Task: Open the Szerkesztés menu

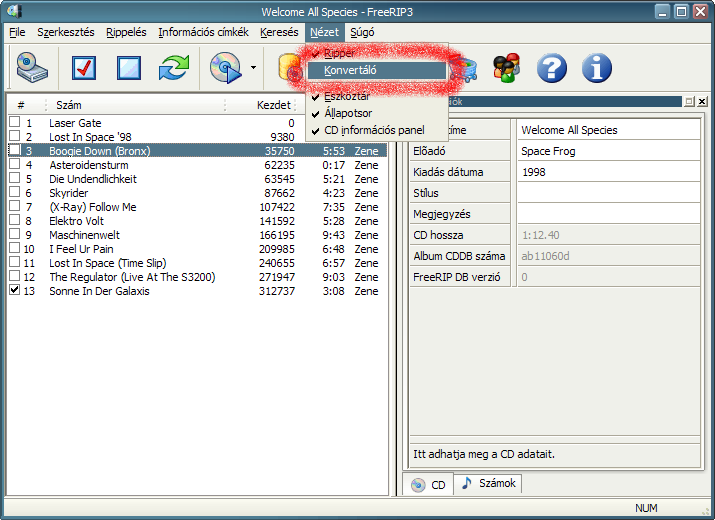Action: click(x=66, y=32)
